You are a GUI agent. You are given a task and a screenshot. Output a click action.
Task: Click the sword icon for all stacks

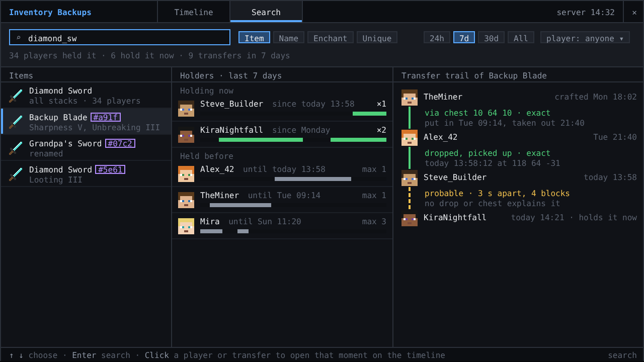point(16,96)
